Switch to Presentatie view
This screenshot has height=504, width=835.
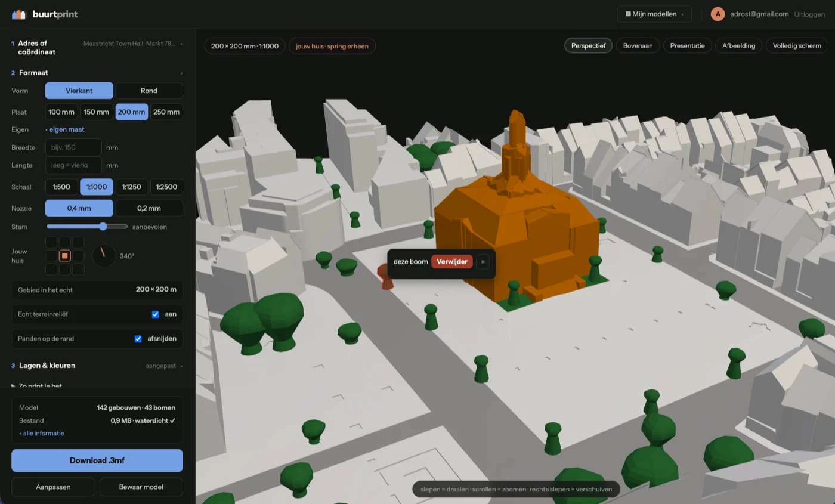(x=687, y=45)
